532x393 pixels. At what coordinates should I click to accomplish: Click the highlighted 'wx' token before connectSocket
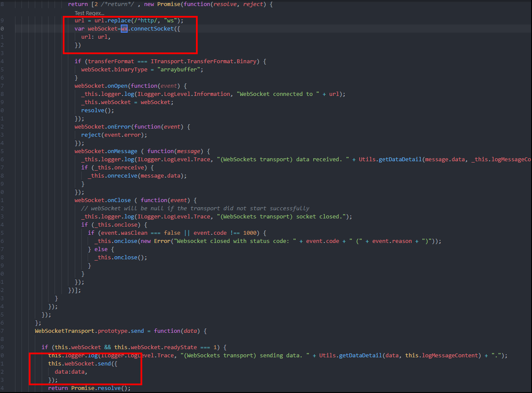coord(124,28)
